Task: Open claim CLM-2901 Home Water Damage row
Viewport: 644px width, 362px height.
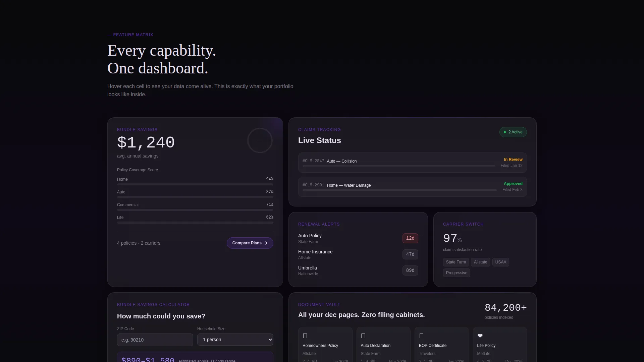Action: point(412,187)
